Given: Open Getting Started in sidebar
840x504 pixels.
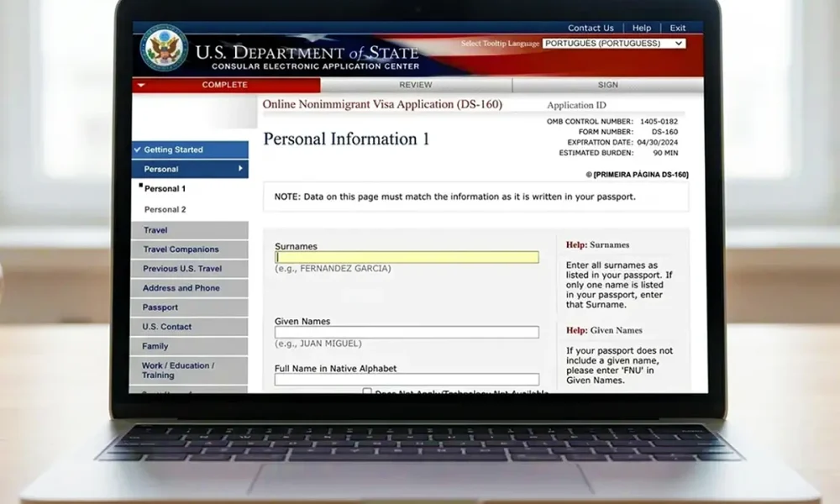Looking at the screenshot, I should [190, 150].
